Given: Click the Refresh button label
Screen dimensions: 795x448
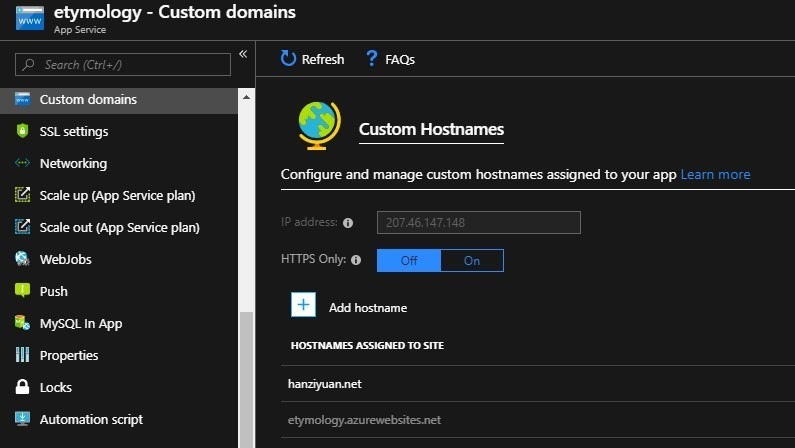Looking at the screenshot, I should (x=323, y=59).
